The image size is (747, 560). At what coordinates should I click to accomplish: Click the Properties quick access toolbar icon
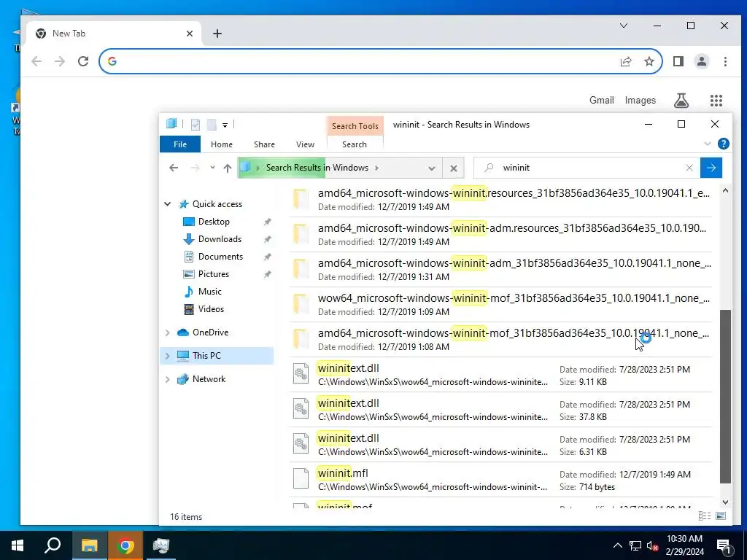tap(196, 125)
